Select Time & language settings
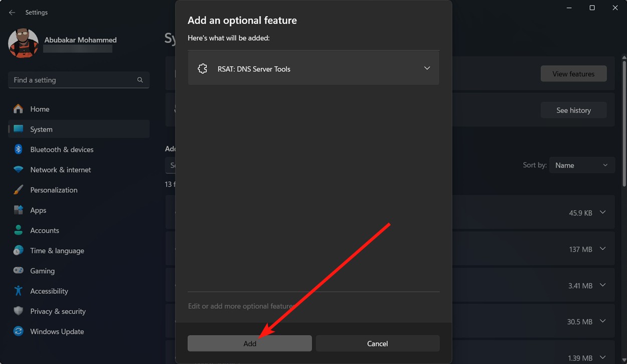Image resolution: width=627 pixels, height=364 pixels. 57,250
